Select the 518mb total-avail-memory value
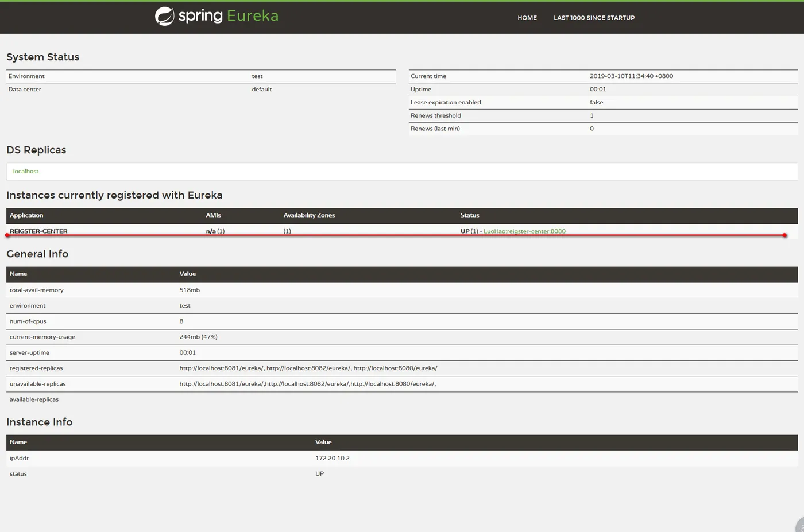This screenshot has height=532, width=804. [190, 290]
